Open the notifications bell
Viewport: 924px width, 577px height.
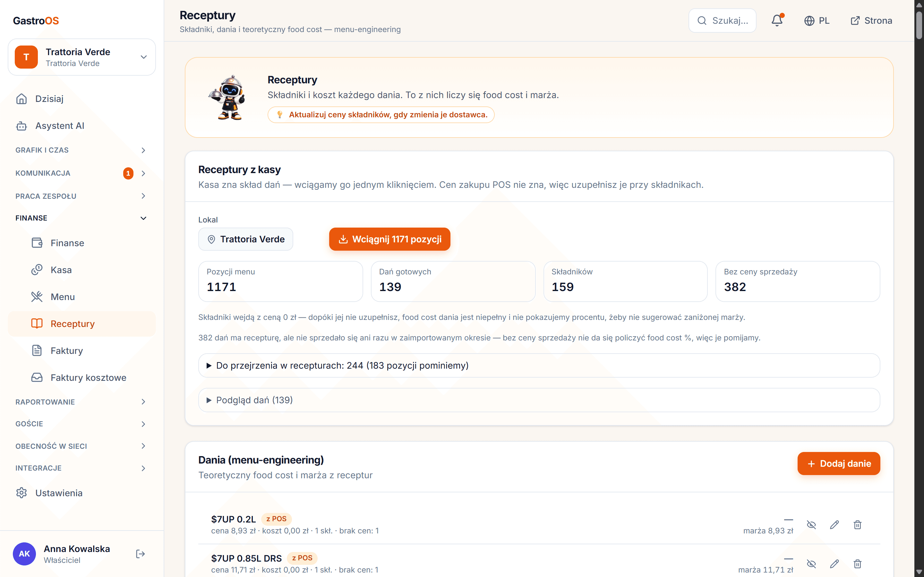pos(777,21)
